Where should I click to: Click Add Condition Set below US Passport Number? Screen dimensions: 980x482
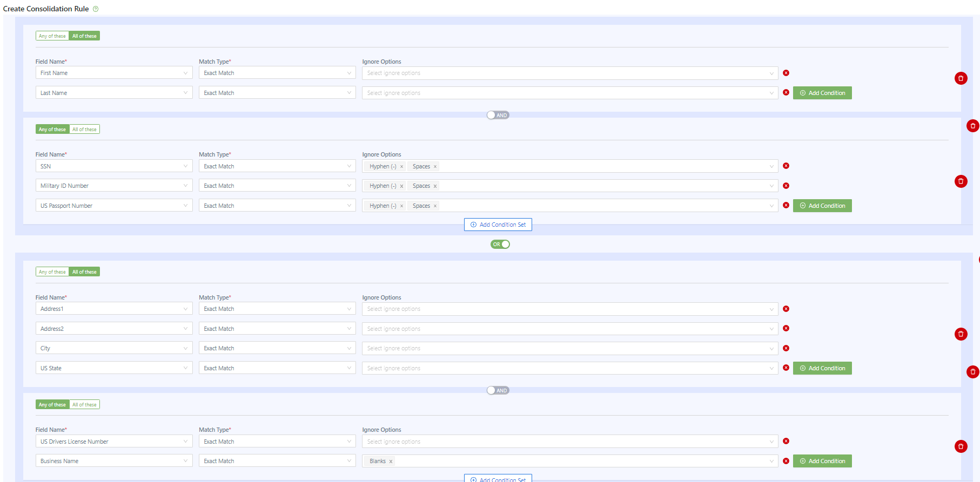pyautogui.click(x=498, y=225)
